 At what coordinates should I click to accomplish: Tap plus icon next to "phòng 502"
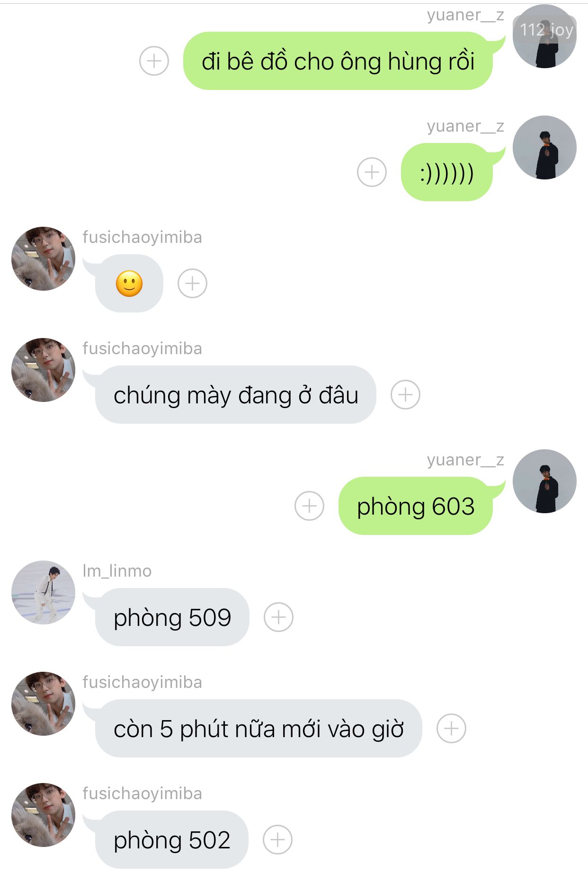coord(277,840)
